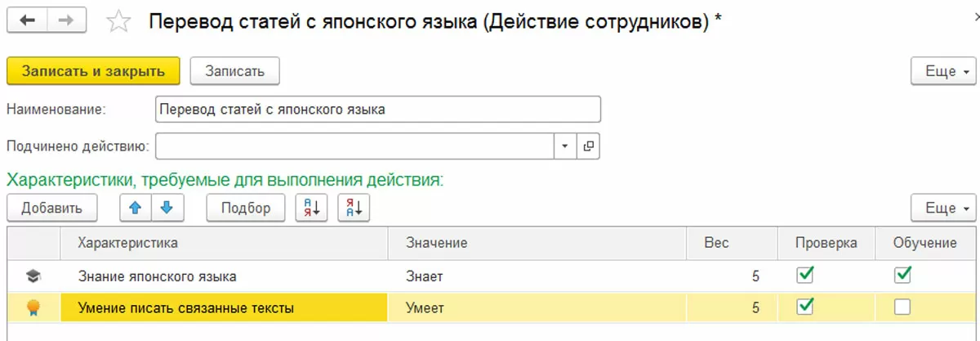Open the Подчинено действию selection form icon
Viewport: 980px width, 341px height.
[x=588, y=146]
